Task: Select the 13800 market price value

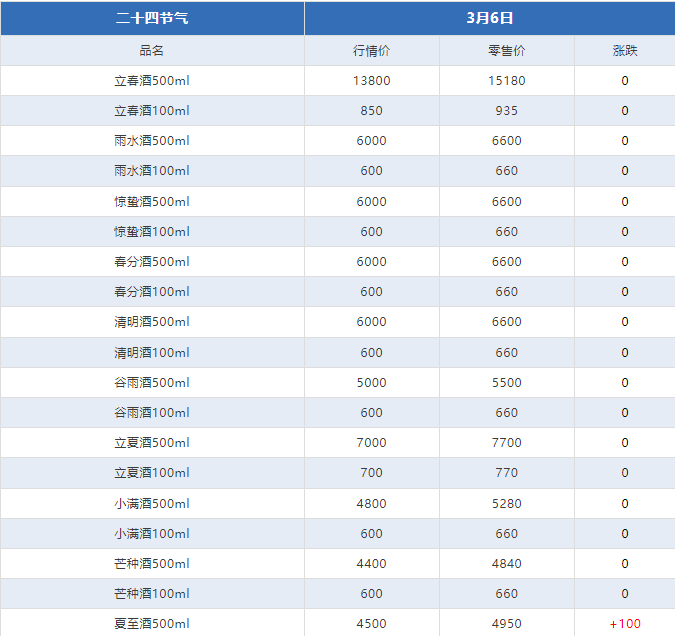Action: 372,81
